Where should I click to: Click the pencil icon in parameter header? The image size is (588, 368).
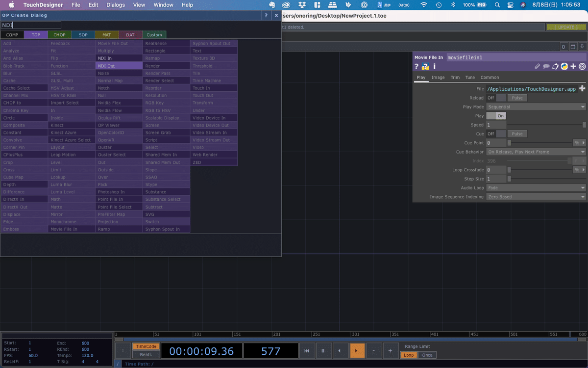click(537, 67)
